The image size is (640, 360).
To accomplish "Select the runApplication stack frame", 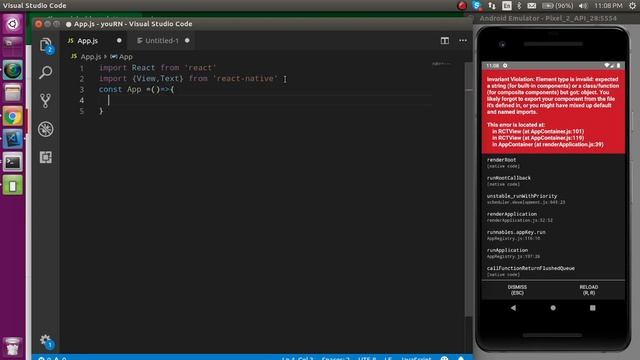I will (553, 253).
